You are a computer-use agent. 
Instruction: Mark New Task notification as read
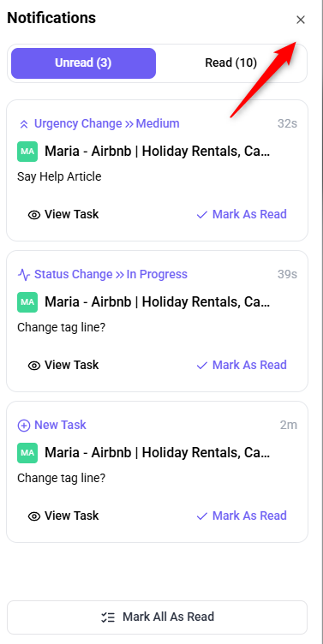pyautogui.click(x=242, y=516)
